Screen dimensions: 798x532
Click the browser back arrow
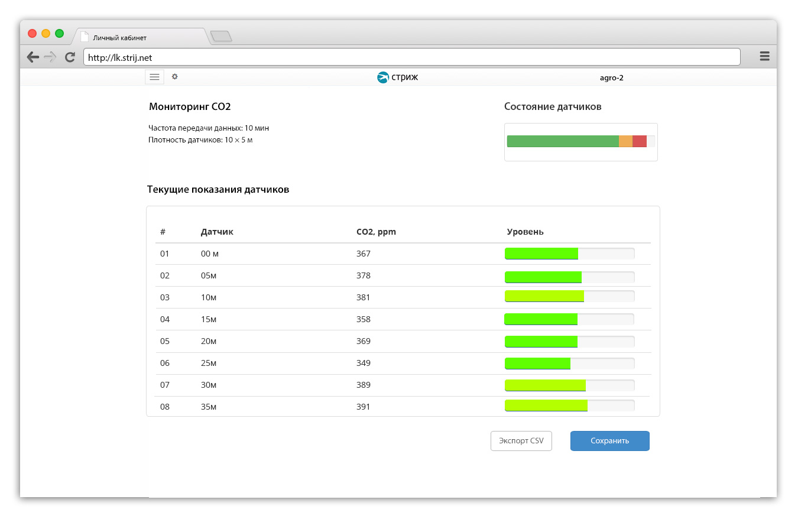click(33, 57)
